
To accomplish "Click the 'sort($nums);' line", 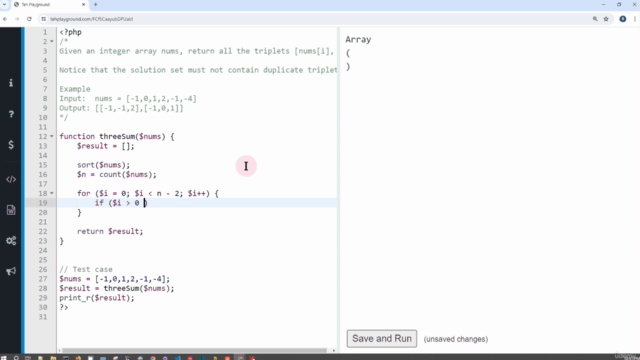I will pos(103,165).
